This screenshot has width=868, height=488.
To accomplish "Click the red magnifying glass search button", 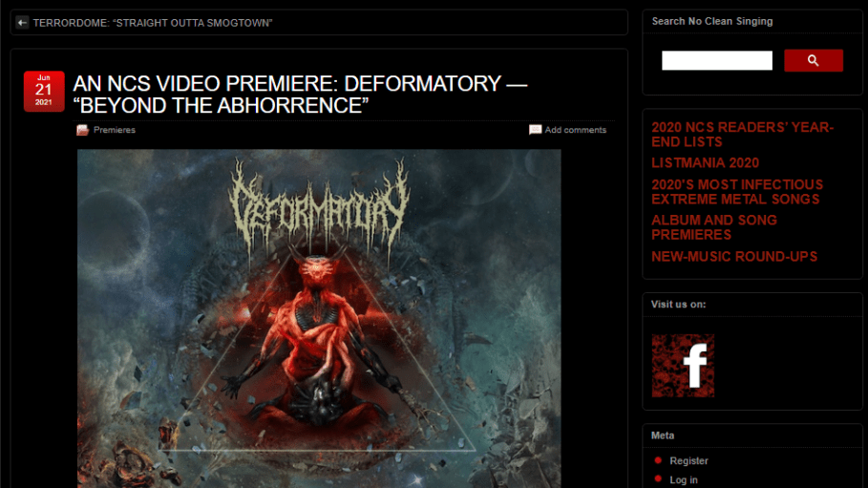I will pos(814,60).
